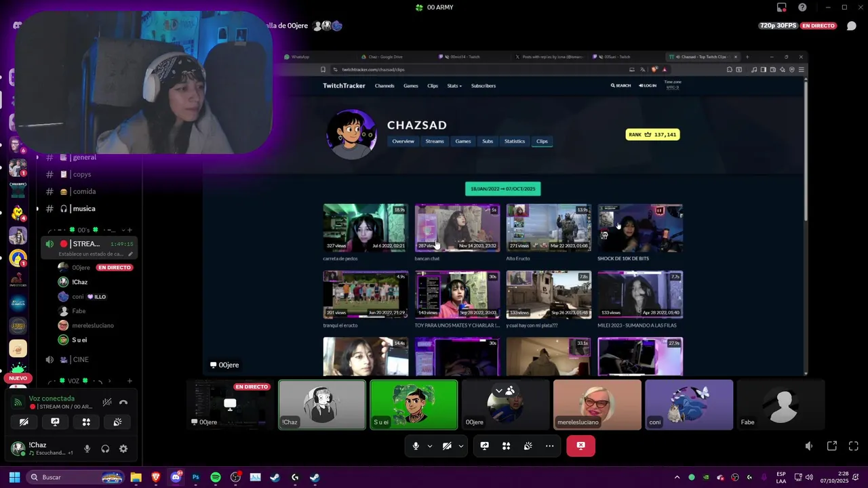The width and height of the screenshot is (868, 488).
Task: Toggle camera in voice connected panel
Action: tap(24, 422)
